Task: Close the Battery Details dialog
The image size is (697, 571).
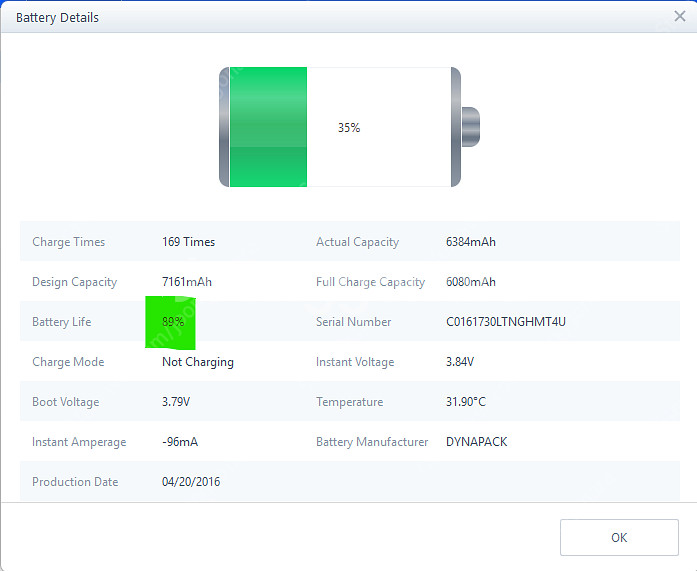Action: (680, 16)
